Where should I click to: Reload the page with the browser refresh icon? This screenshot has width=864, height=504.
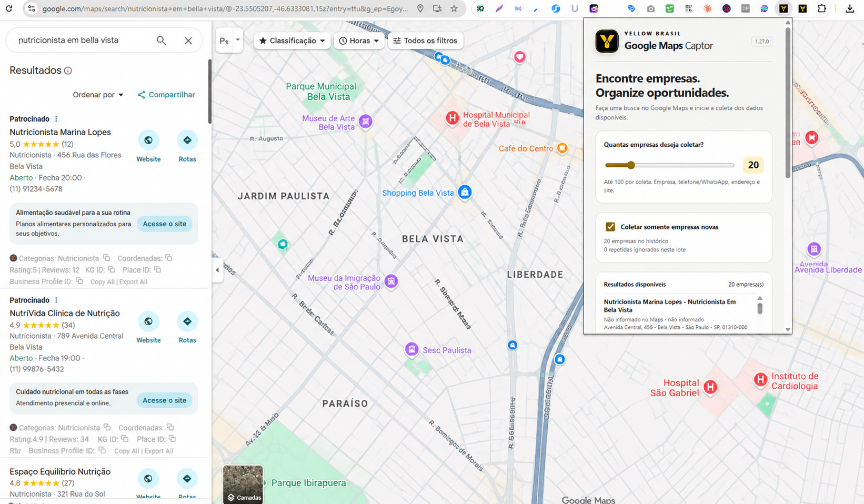[9, 8]
